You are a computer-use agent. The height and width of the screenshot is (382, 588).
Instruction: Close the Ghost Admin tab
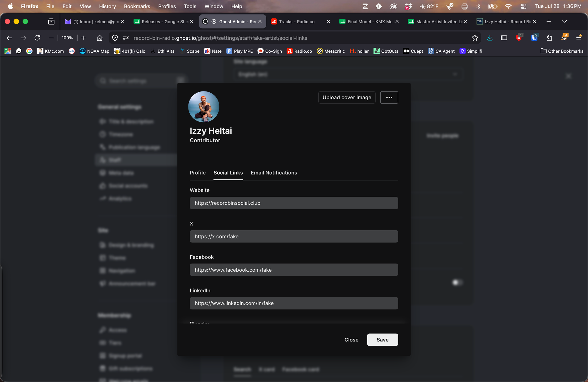[x=260, y=21]
